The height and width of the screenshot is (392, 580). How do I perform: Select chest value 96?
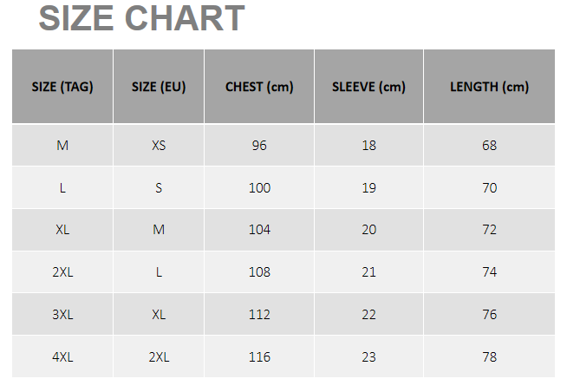coord(259,146)
